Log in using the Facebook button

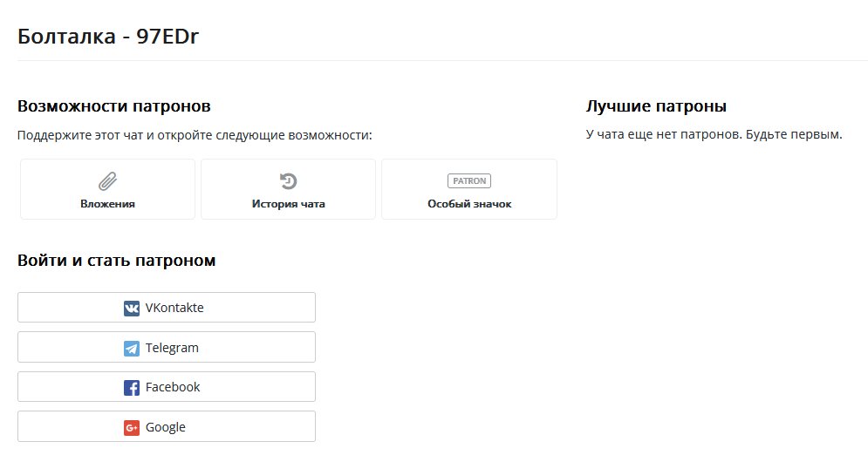click(x=167, y=387)
